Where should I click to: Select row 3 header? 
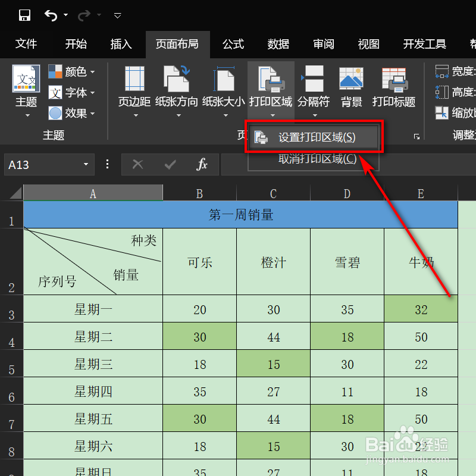pos(11,308)
